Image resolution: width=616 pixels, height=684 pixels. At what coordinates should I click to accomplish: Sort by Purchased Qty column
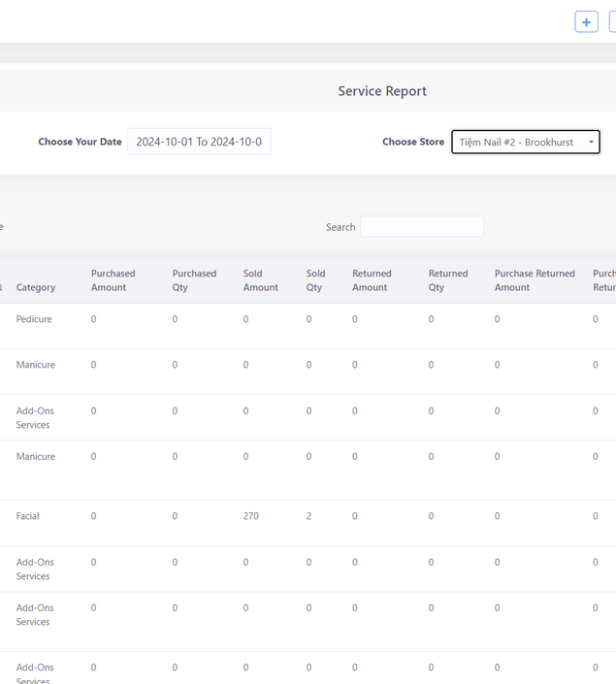click(x=194, y=280)
